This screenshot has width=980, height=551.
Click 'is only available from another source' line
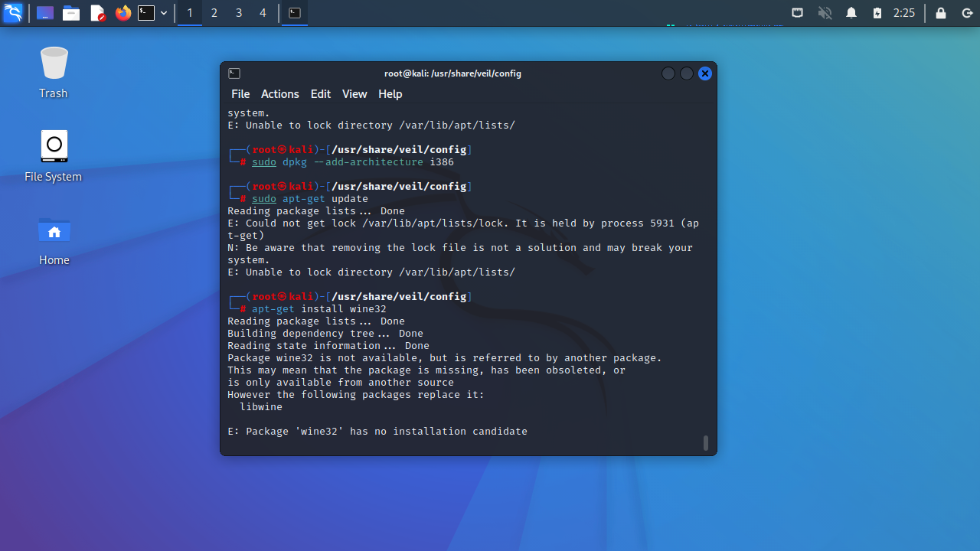click(341, 383)
